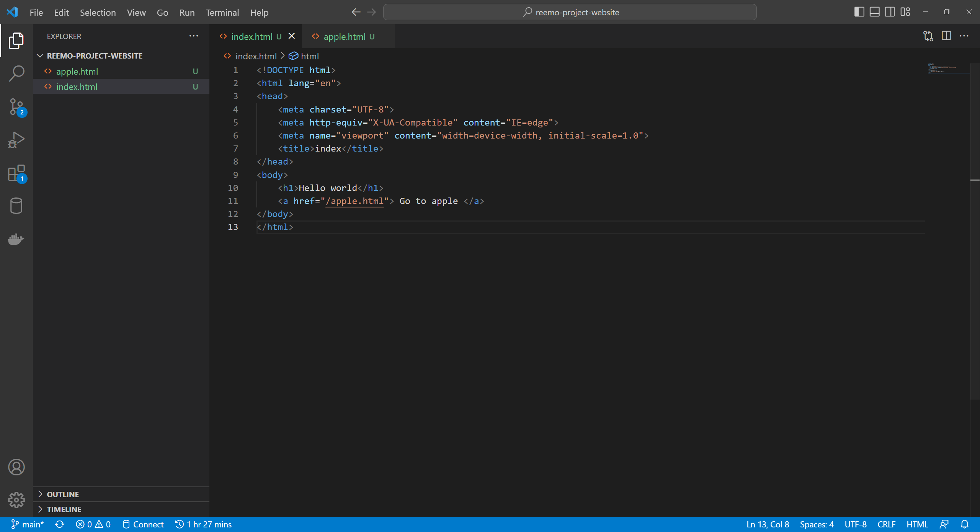The width and height of the screenshot is (980, 532).
Task: Click line number 11 in the gutter
Action: pos(233,201)
